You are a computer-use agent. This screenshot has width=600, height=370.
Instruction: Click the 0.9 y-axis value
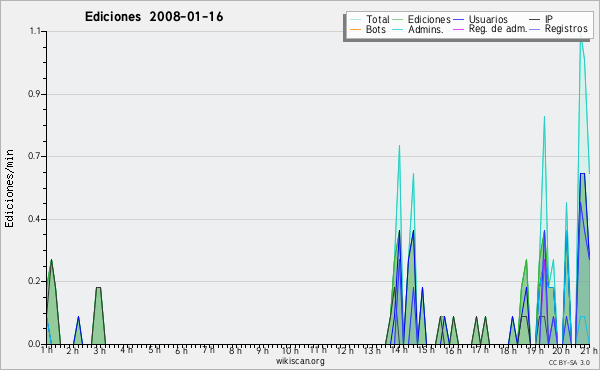(x=34, y=94)
